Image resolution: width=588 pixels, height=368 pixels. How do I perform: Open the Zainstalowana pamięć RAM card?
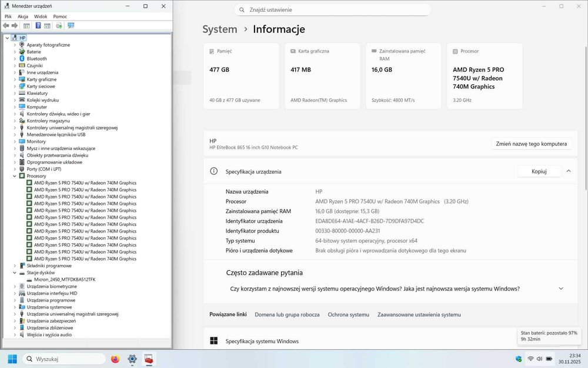[403, 76]
